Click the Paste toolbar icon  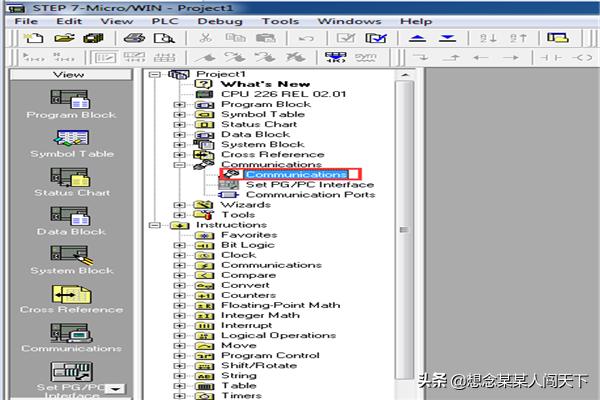(266, 38)
